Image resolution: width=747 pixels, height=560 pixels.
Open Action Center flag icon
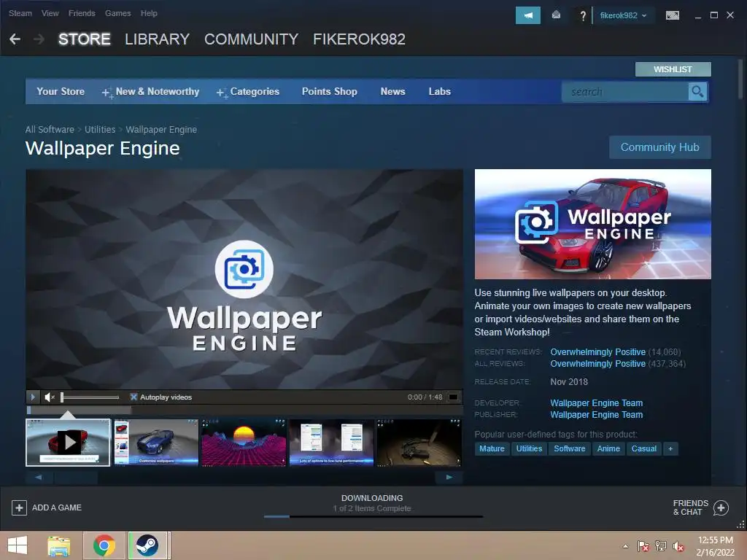(x=643, y=546)
